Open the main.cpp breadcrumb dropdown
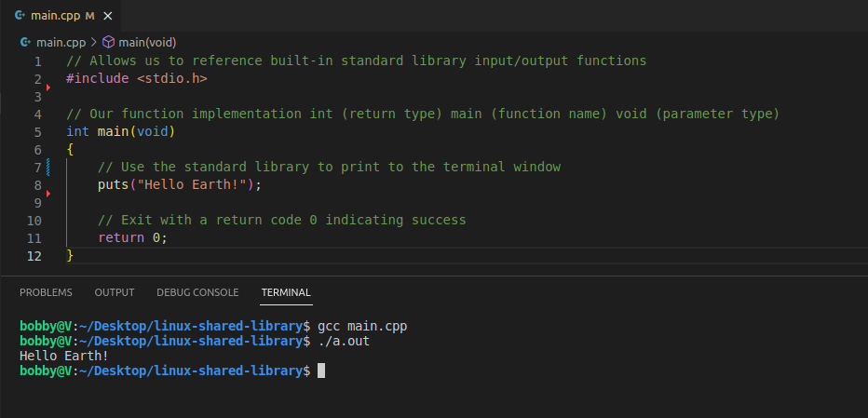This screenshot has height=418, width=868. [x=60, y=42]
